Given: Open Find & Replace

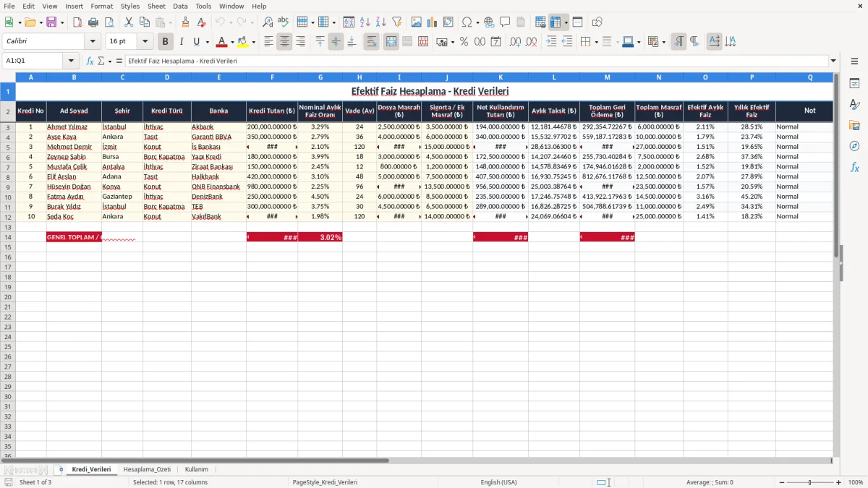Looking at the screenshot, I should click(268, 22).
